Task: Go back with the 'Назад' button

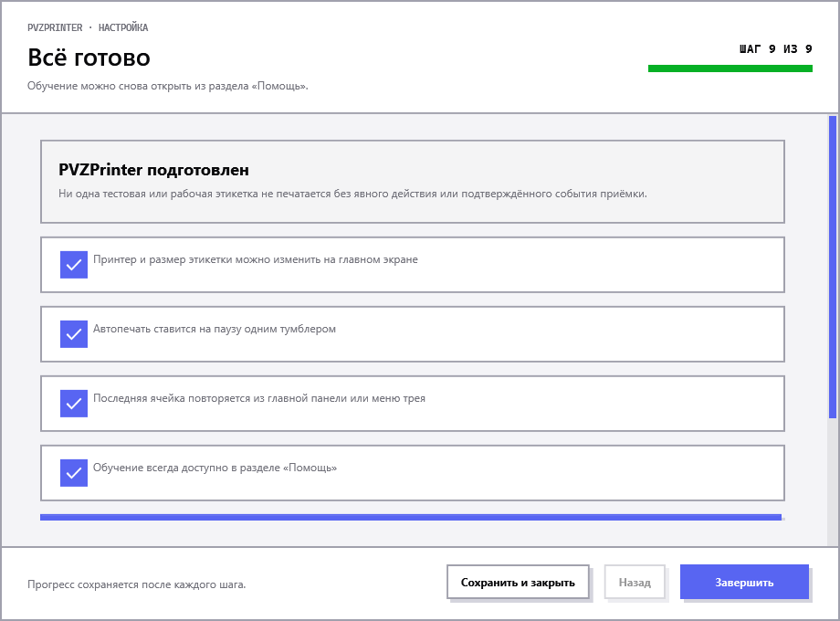Action: tap(635, 582)
